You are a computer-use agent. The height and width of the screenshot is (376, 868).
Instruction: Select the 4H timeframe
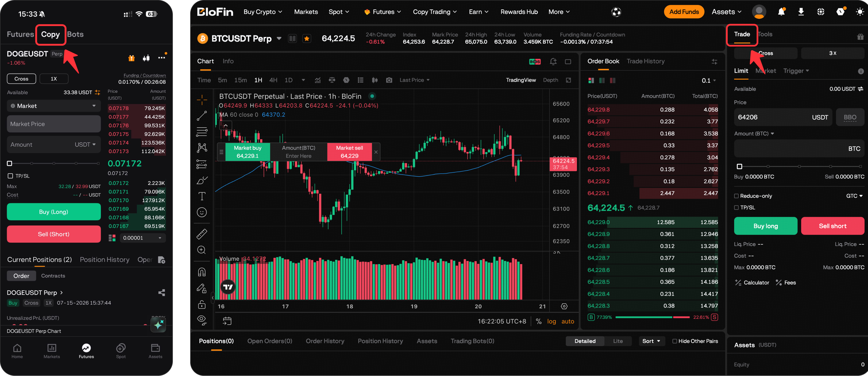[273, 80]
